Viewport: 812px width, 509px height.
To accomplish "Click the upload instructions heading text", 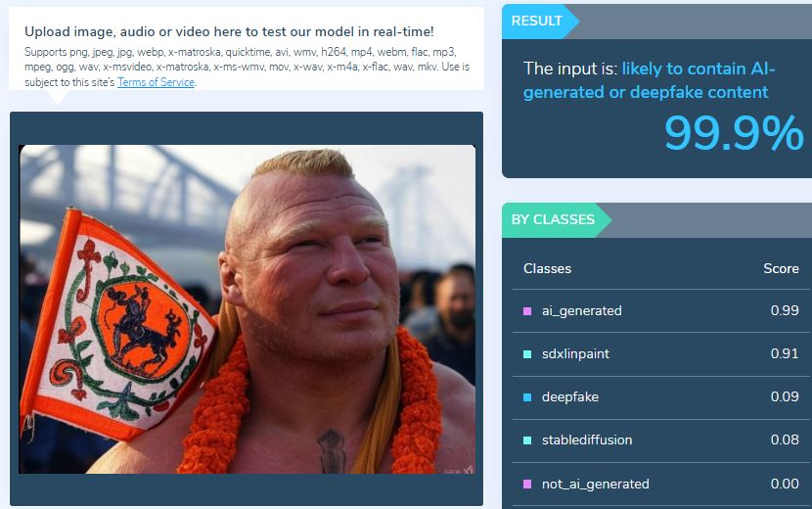I will point(229,31).
